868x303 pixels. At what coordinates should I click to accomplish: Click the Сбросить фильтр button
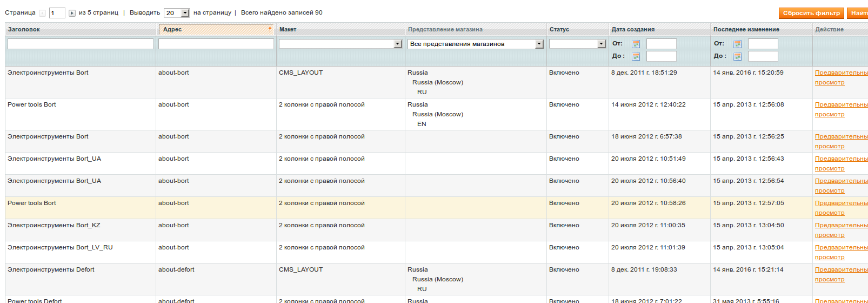click(811, 13)
